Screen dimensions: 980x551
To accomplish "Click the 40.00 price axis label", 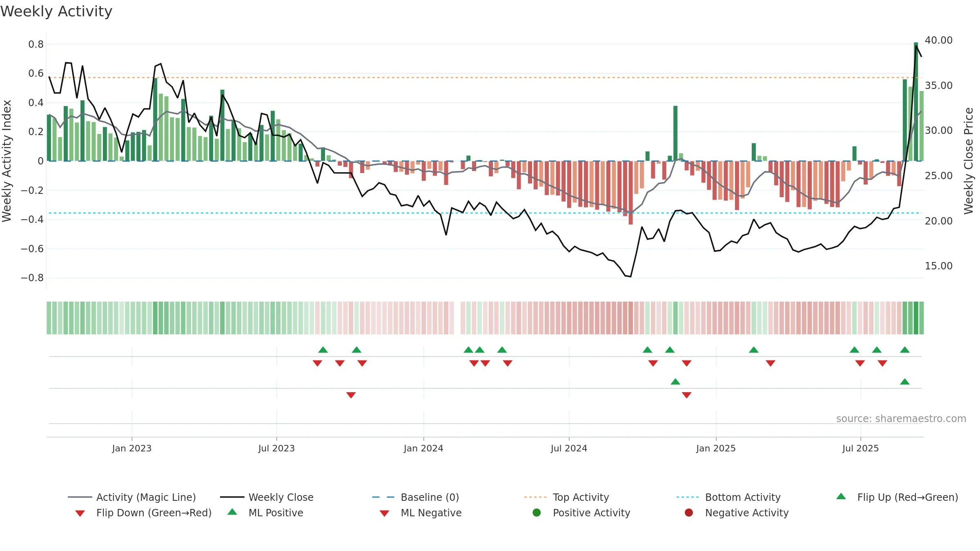I will (x=939, y=40).
